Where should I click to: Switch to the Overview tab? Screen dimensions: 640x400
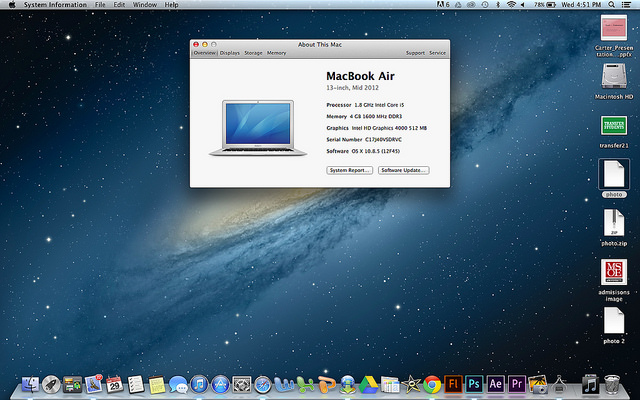coord(204,53)
